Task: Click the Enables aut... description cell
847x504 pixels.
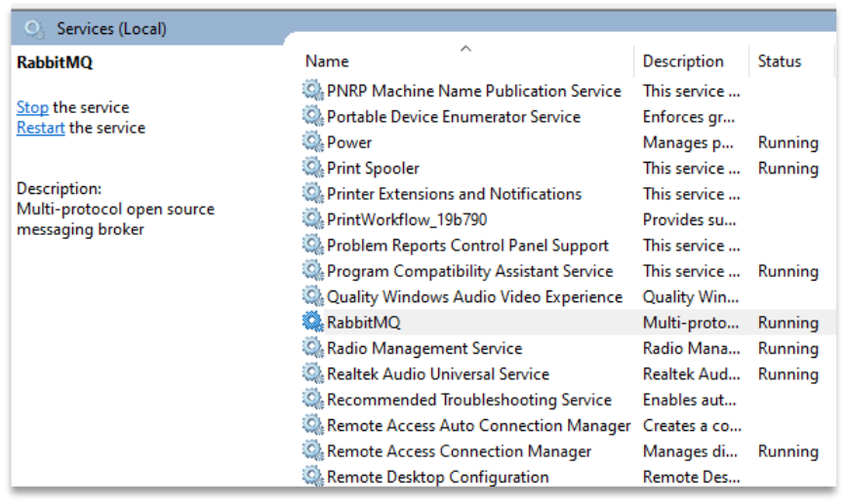Action: 689,400
